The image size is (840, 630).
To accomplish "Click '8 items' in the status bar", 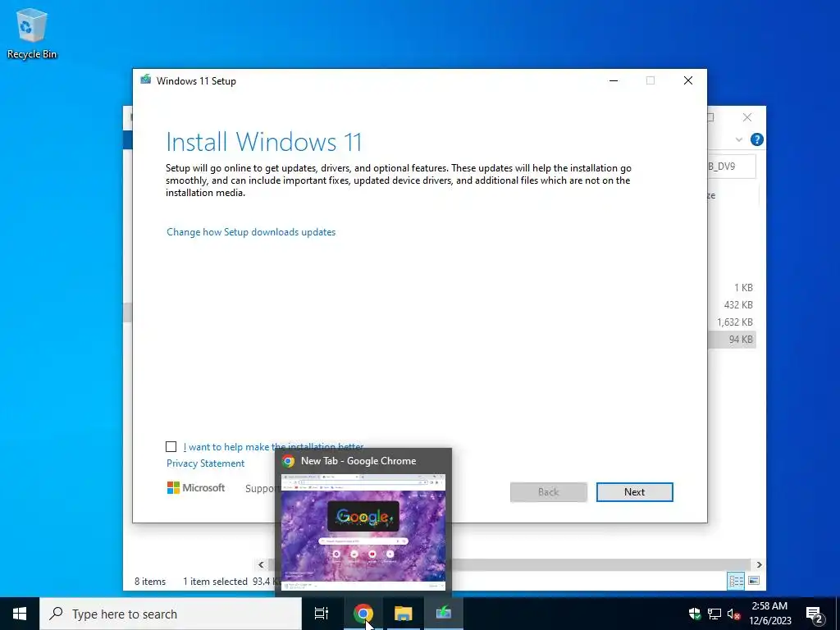I will pyautogui.click(x=150, y=582).
